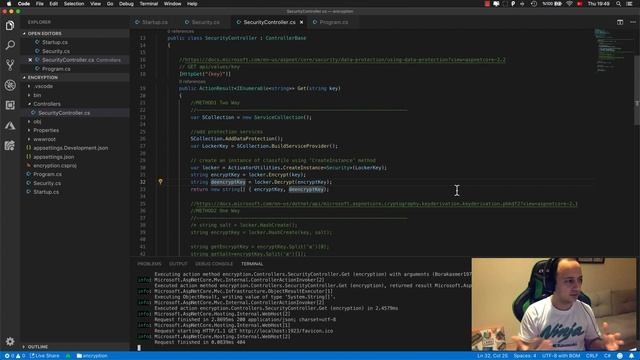The image size is (640, 360).
Task: Open Startup.cs in Open Editors list
Action: click(55, 42)
